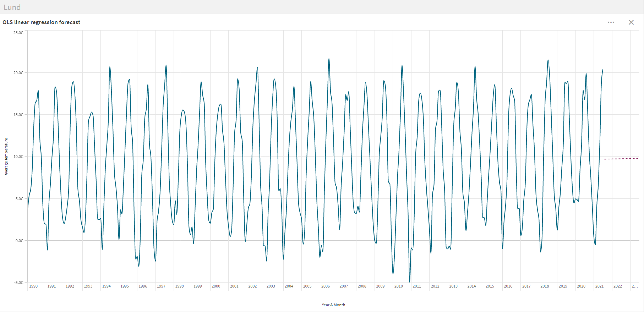Click the 25.0C y-axis tick label

point(18,33)
